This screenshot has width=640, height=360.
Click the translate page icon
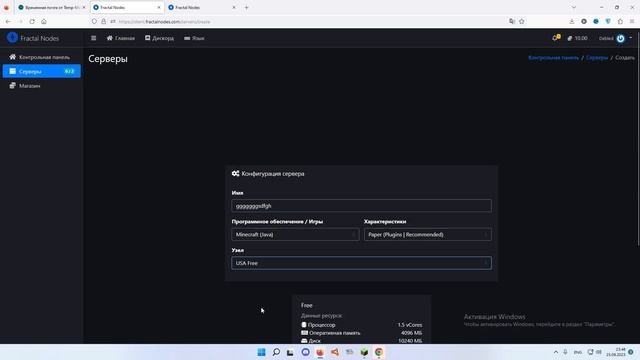512,21
